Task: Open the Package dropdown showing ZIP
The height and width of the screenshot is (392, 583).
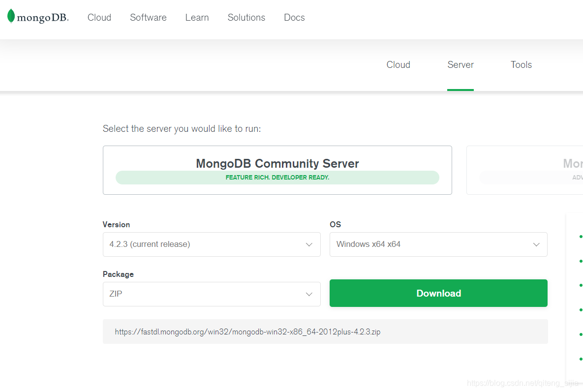Action: pos(212,294)
